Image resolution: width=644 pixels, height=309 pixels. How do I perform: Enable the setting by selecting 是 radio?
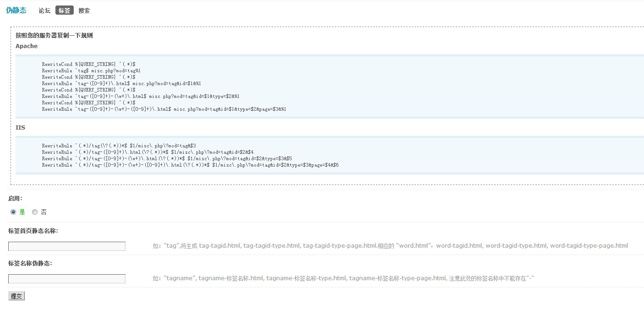pyautogui.click(x=14, y=211)
